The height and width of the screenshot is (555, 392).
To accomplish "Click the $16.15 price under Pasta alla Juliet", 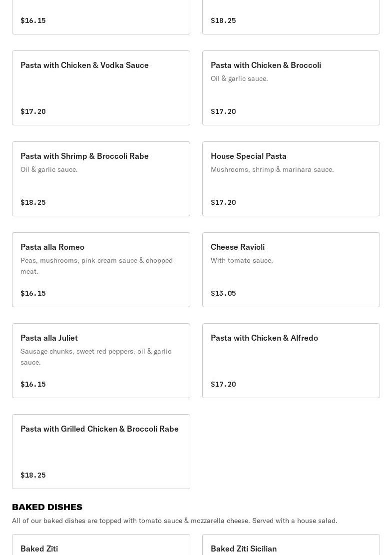I will (x=33, y=384).
